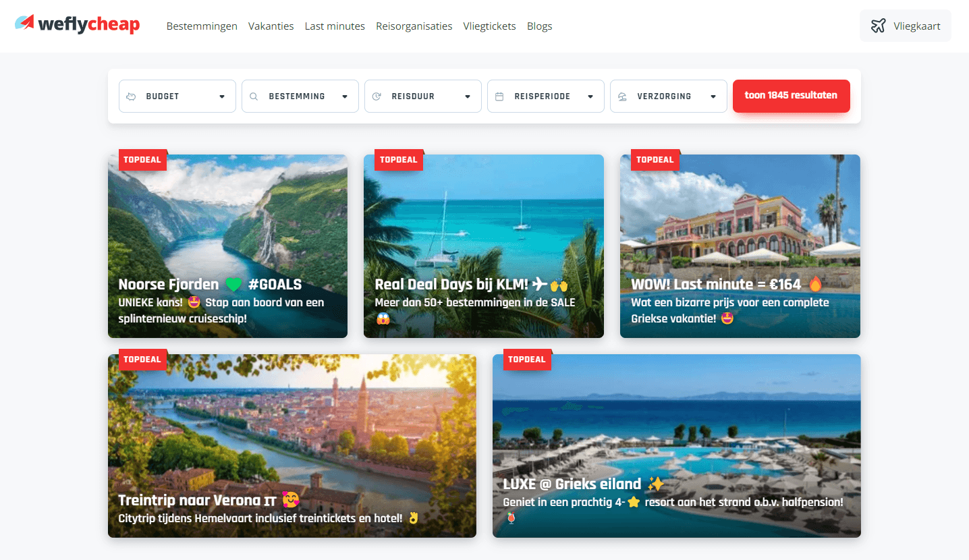The height and width of the screenshot is (560, 969).
Task: Expand the Budget dropdown arrow
Action: (x=222, y=96)
